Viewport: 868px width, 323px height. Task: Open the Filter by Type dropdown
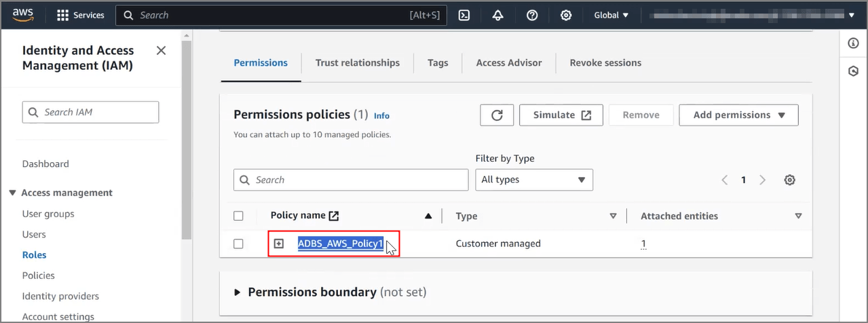[533, 180]
